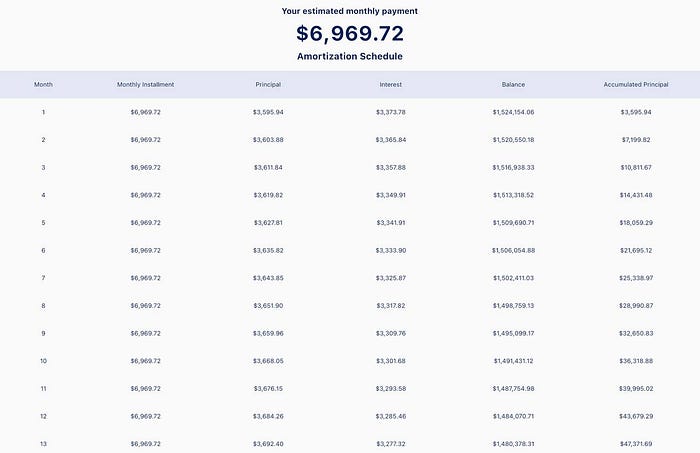Click month 2 principal $3,603.88
Image resolution: width=700 pixels, height=453 pixels.
pyautogui.click(x=268, y=140)
